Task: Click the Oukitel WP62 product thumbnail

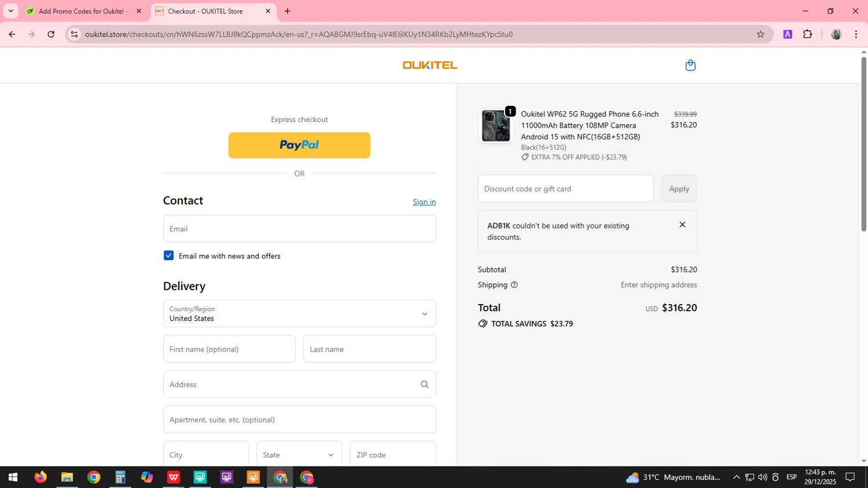Action: (x=496, y=125)
